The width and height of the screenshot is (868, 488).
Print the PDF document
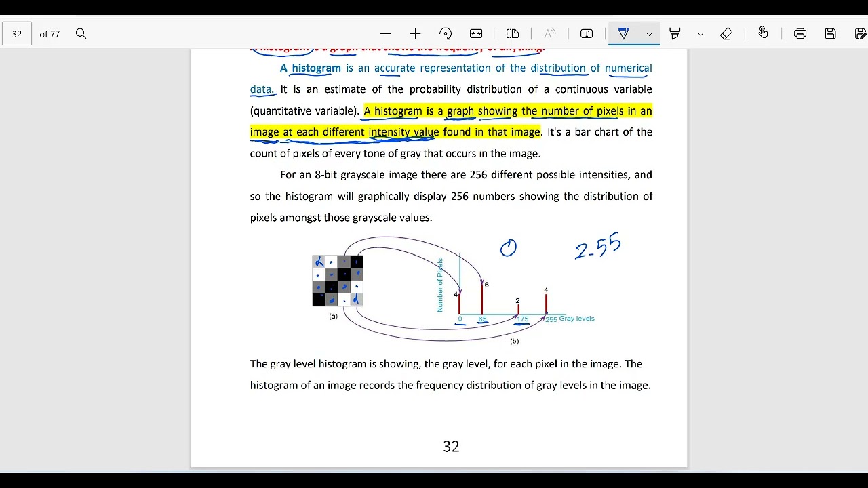[800, 34]
